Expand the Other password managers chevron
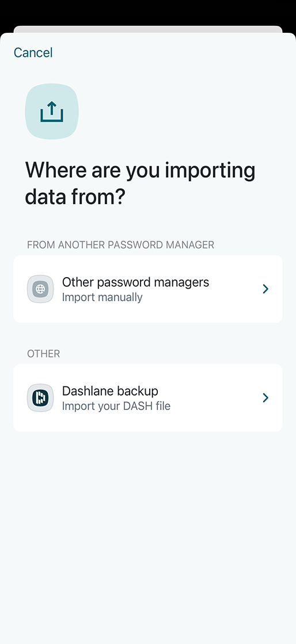The height and width of the screenshot is (644, 296). coord(265,289)
